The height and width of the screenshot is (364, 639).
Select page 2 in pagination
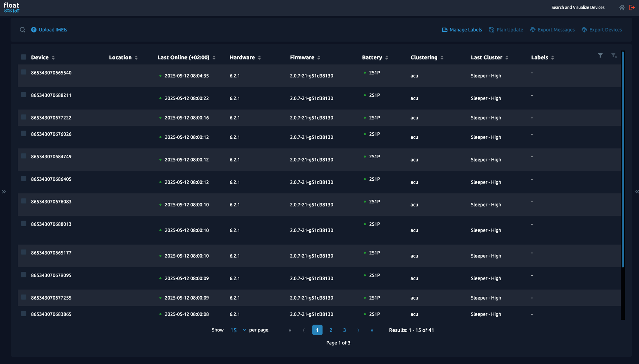coord(331,330)
